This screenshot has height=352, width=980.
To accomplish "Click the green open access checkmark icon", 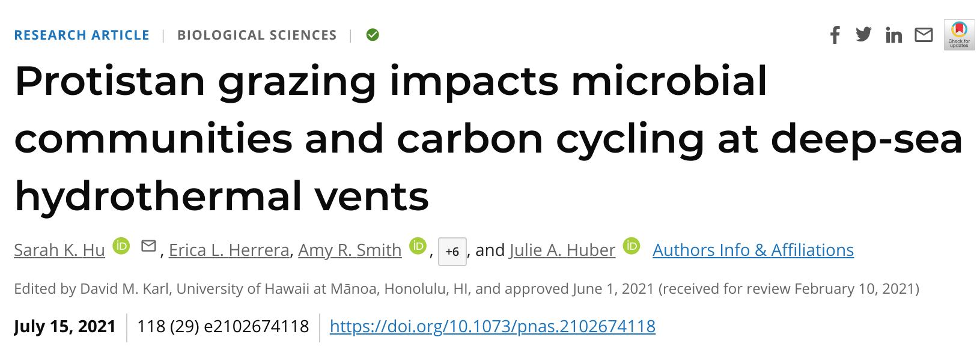I will pos(373,35).
